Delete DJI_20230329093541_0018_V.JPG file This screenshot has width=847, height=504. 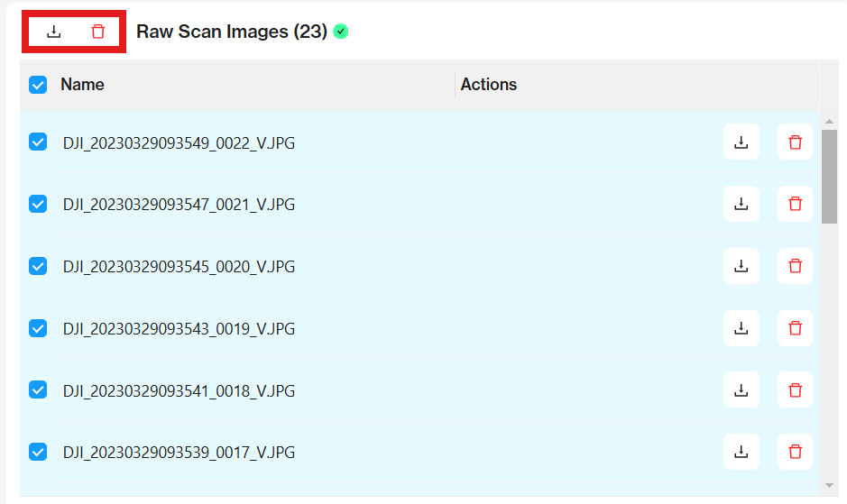[x=795, y=390]
